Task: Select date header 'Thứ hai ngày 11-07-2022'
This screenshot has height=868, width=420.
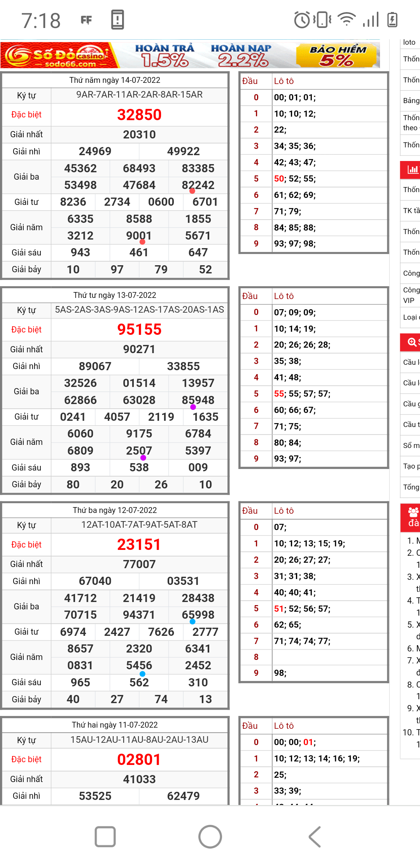Action: (115, 725)
